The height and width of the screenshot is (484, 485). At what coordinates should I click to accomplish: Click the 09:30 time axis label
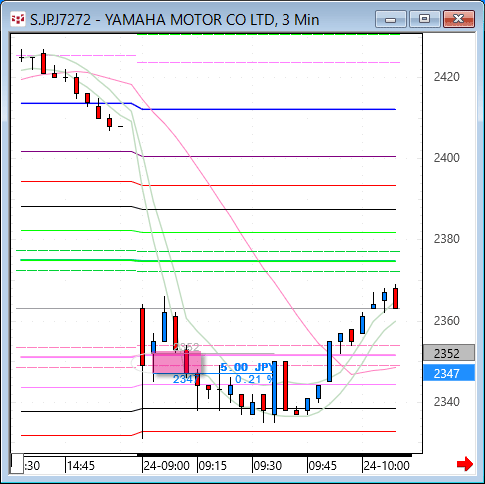tap(268, 466)
